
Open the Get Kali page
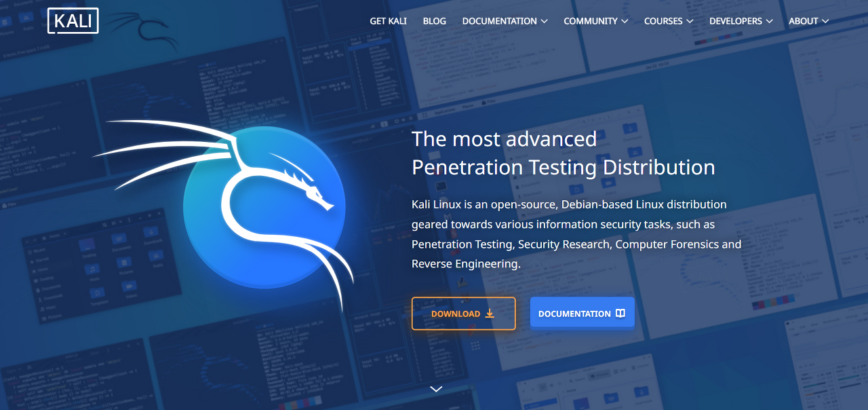(x=388, y=21)
